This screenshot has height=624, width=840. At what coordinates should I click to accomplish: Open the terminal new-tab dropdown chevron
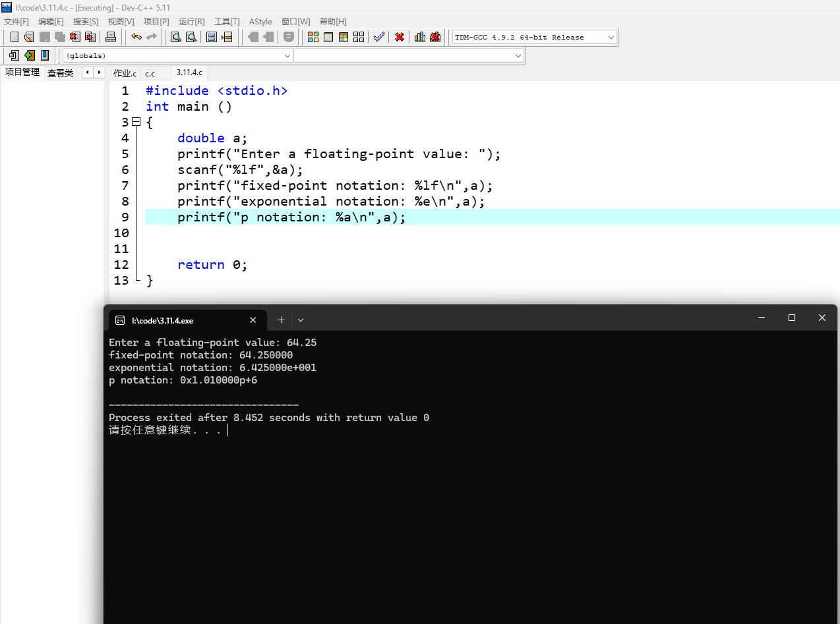pos(301,320)
